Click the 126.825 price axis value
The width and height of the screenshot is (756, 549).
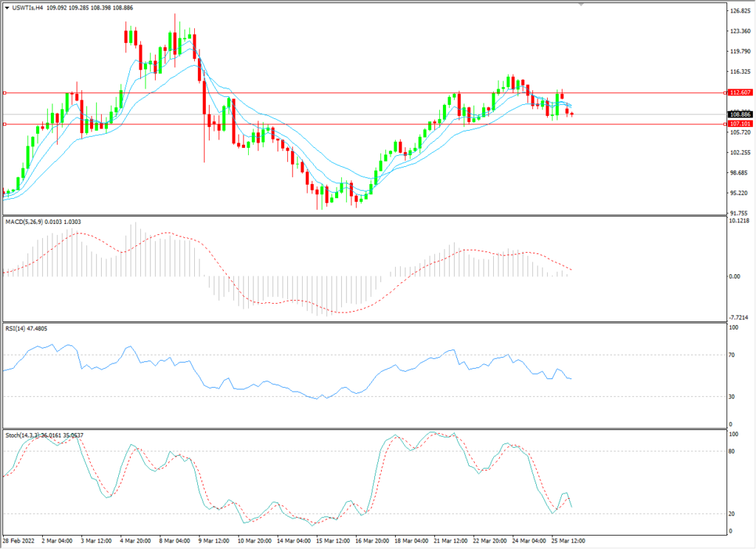739,11
